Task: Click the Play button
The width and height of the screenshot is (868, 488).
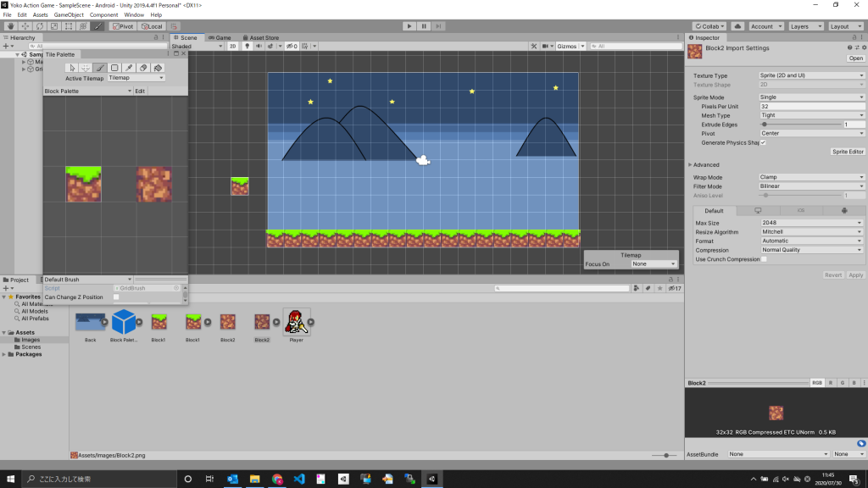Action: [409, 26]
